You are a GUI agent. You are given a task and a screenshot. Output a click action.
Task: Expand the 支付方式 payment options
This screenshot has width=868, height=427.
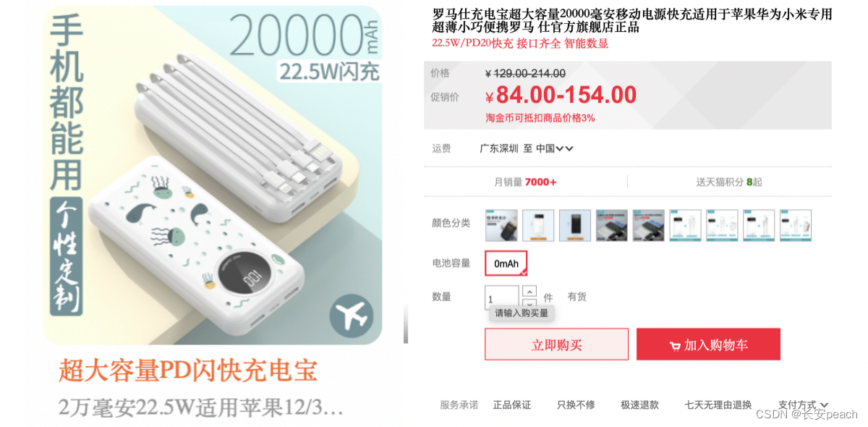(x=803, y=405)
